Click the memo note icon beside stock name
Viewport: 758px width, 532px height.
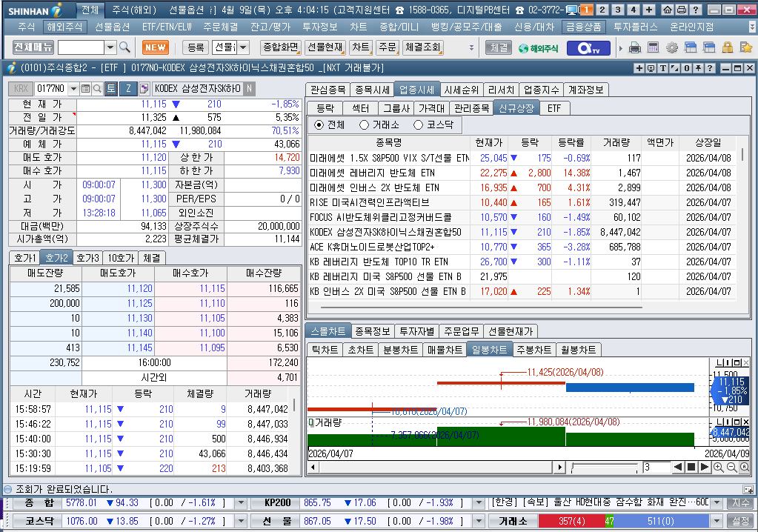point(144,88)
